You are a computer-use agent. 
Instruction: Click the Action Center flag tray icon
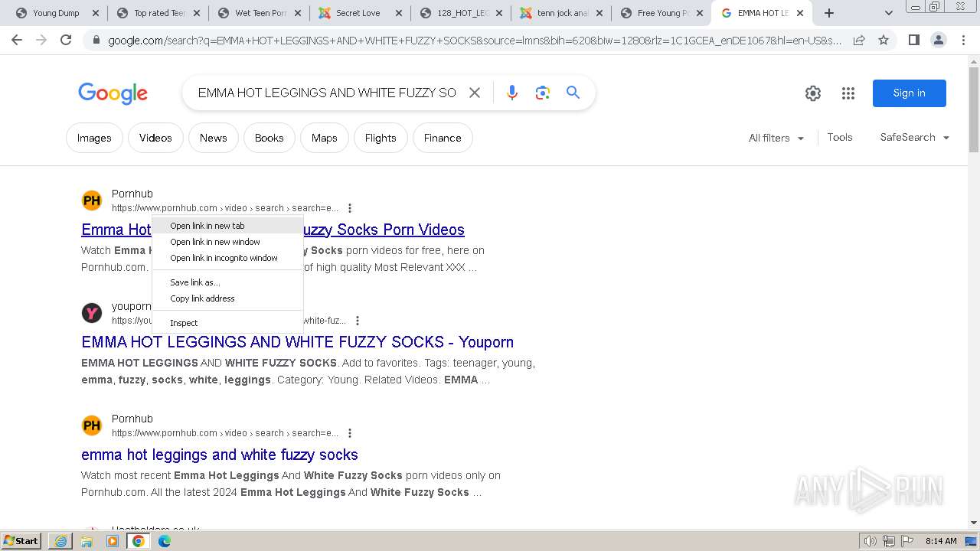(906, 541)
